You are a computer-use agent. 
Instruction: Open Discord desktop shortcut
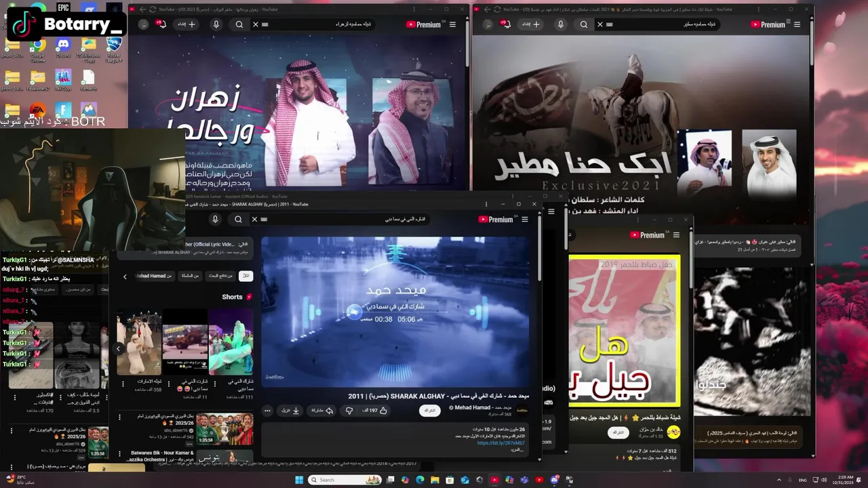63,47
